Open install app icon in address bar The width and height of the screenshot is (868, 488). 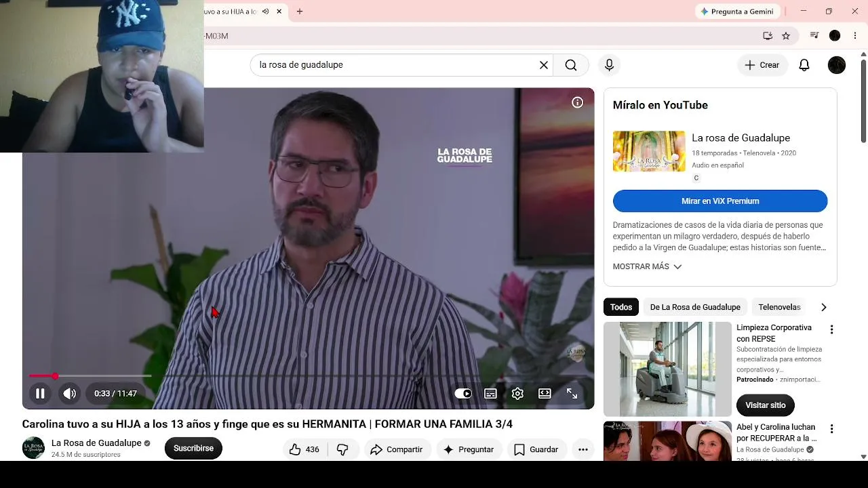768,36
